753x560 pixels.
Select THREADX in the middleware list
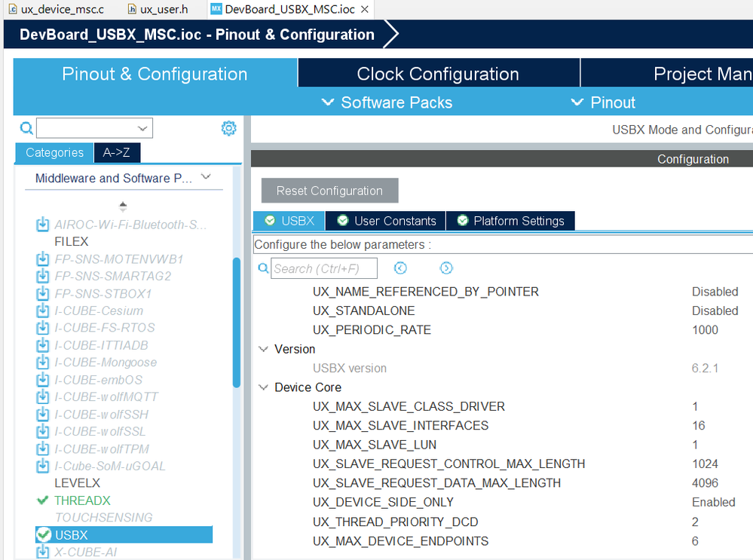click(x=82, y=500)
